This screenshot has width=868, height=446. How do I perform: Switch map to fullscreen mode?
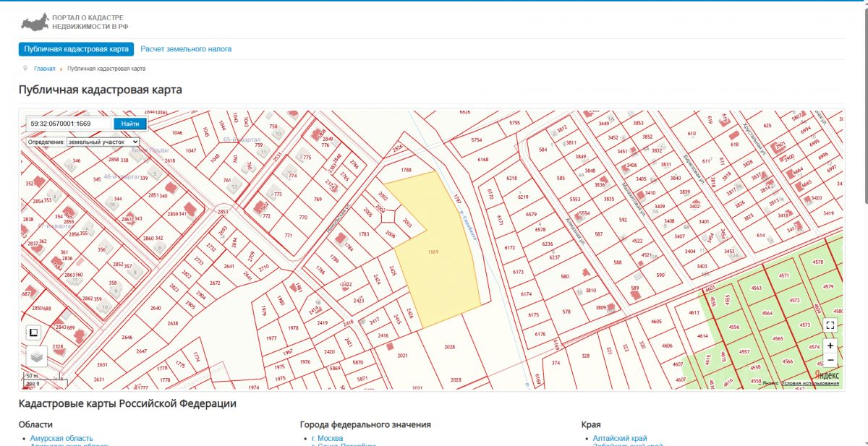point(830,325)
